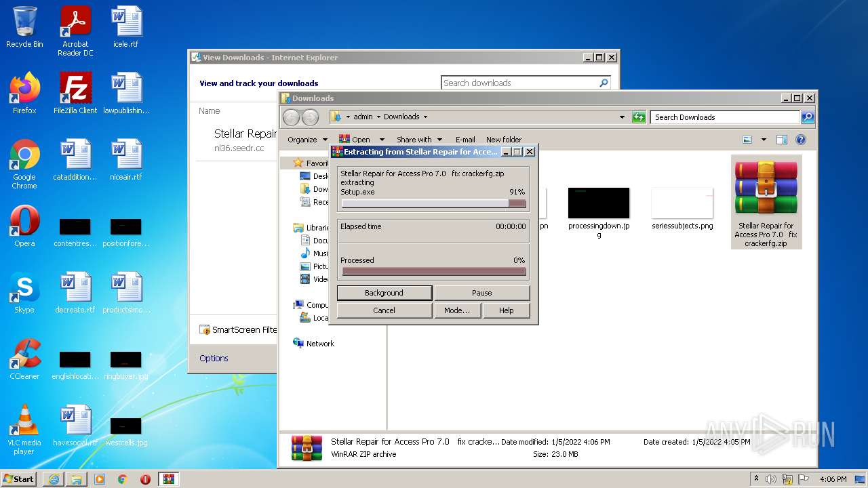The image size is (868, 488).
Task: Open Windows Media Player taskbar icon
Action: pos(100,479)
